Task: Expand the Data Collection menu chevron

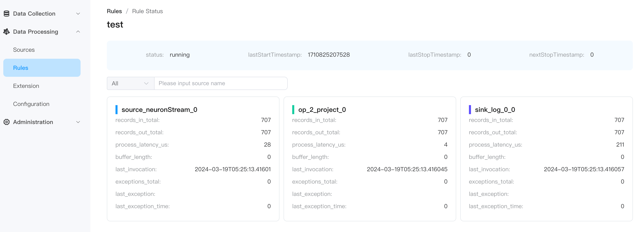Action: (x=78, y=14)
